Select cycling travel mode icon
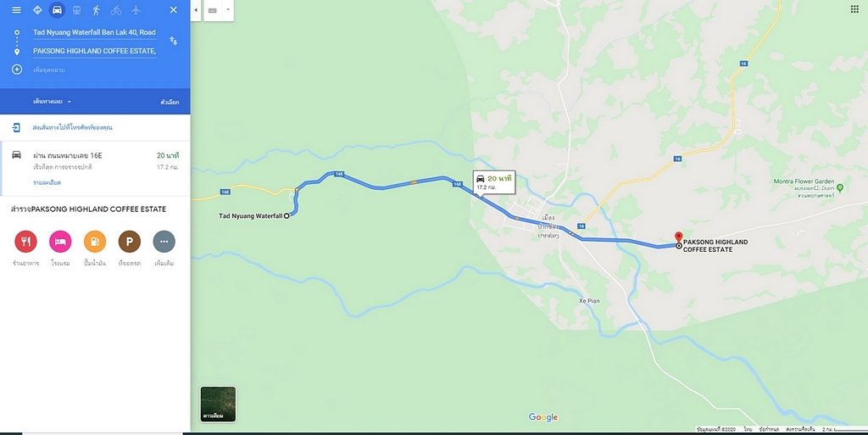Image resolution: width=868 pixels, height=435 pixels. coord(115,10)
